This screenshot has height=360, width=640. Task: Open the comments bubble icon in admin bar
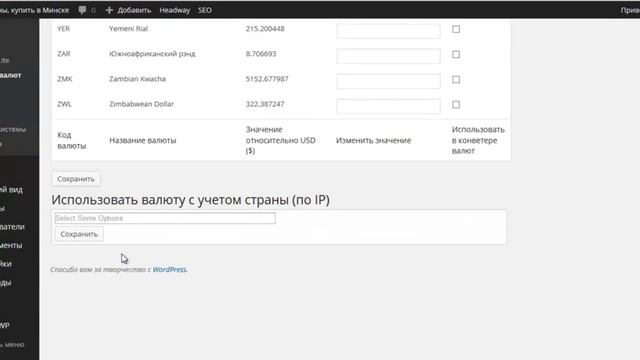click(82, 10)
